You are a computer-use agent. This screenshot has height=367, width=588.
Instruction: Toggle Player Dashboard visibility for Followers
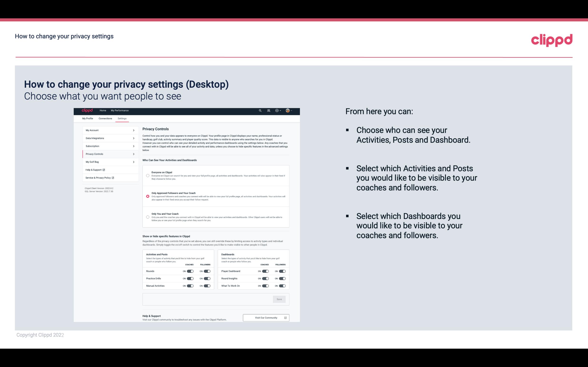282,271
